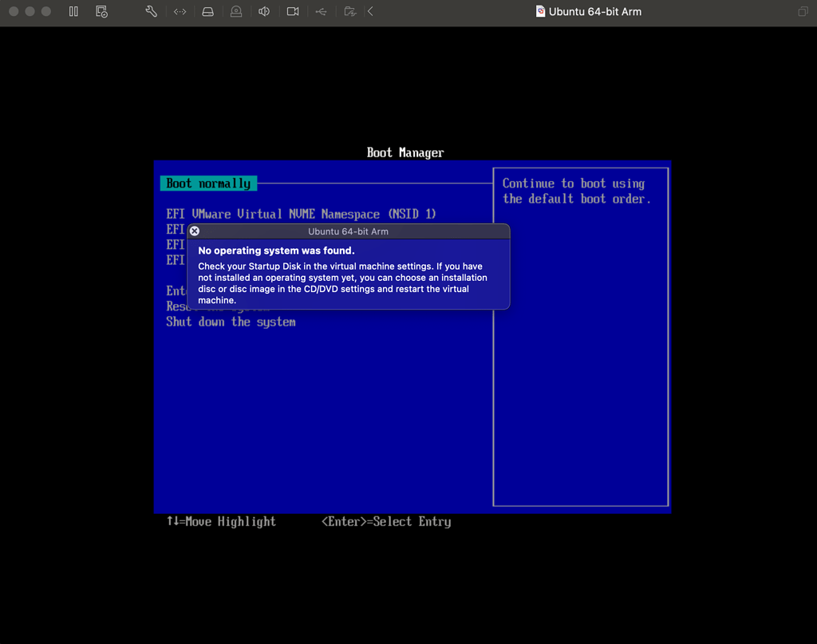Click the camera device icon
This screenshot has width=817, height=644.
pos(293,12)
